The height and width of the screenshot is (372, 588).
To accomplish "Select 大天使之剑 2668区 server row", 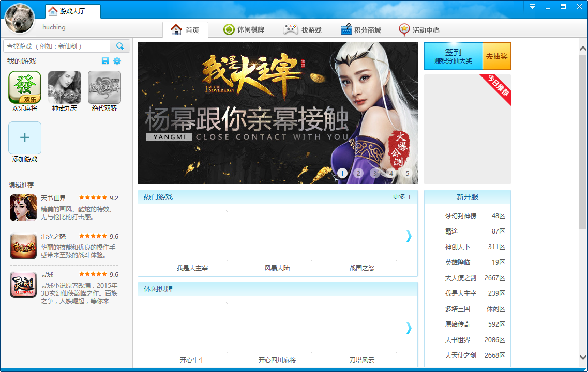I will coord(475,355).
